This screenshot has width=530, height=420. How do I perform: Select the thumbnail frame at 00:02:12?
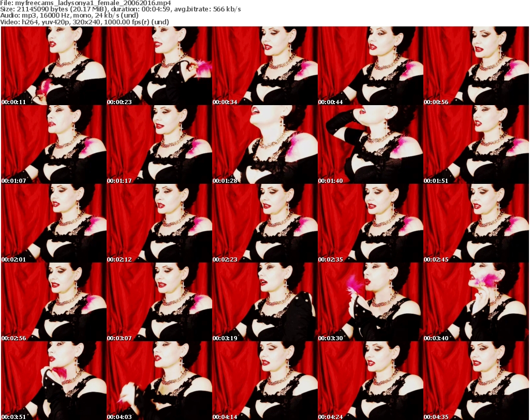click(159, 224)
